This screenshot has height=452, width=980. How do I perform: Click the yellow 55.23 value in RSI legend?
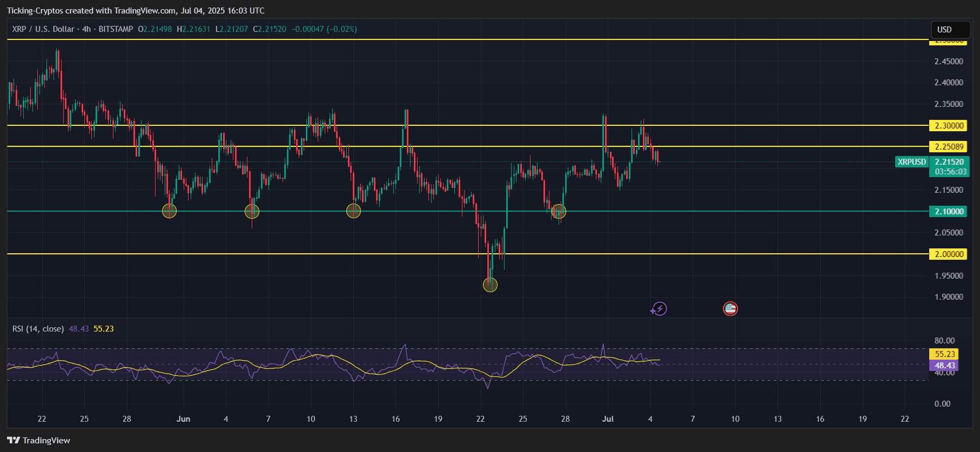pyautogui.click(x=104, y=329)
